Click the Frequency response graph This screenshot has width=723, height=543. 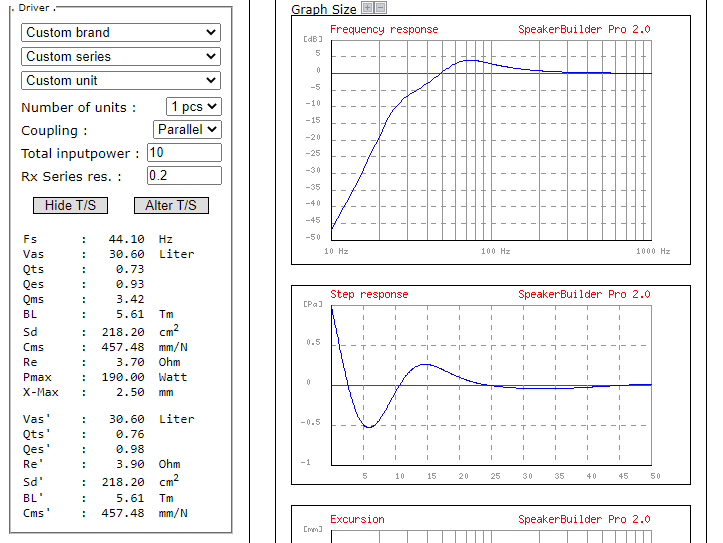491,140
